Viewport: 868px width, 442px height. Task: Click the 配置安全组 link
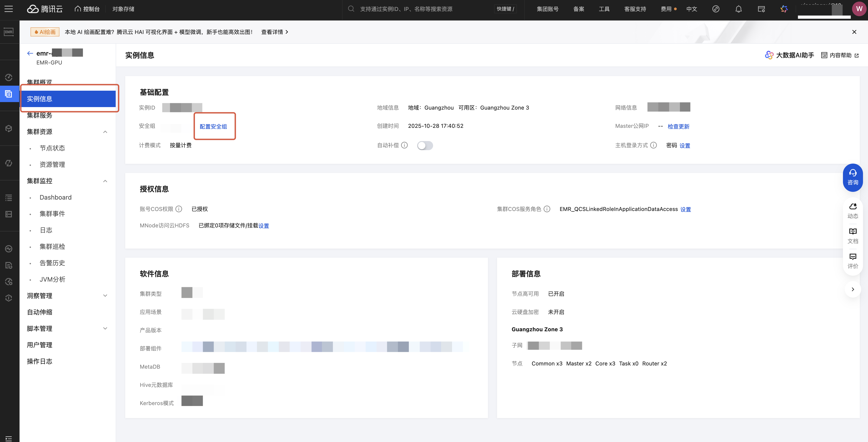[213, 126]
